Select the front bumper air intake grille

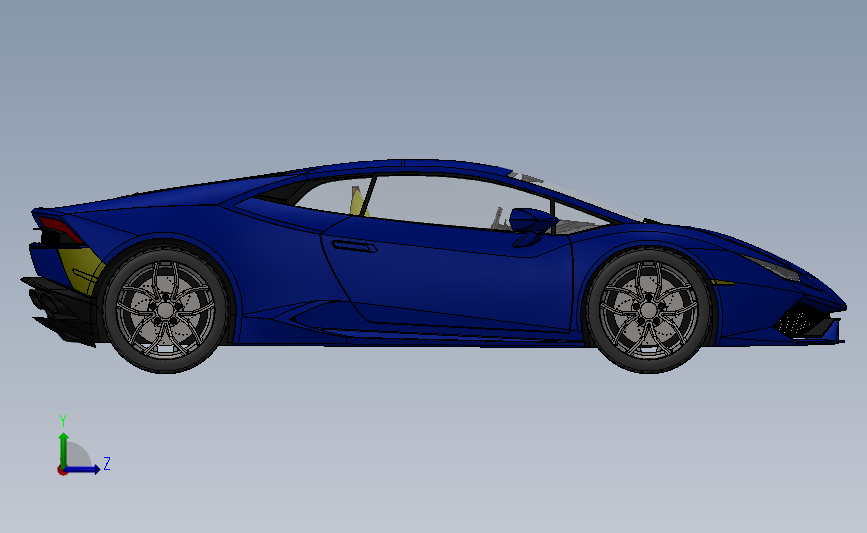click(x=802, y=322)
